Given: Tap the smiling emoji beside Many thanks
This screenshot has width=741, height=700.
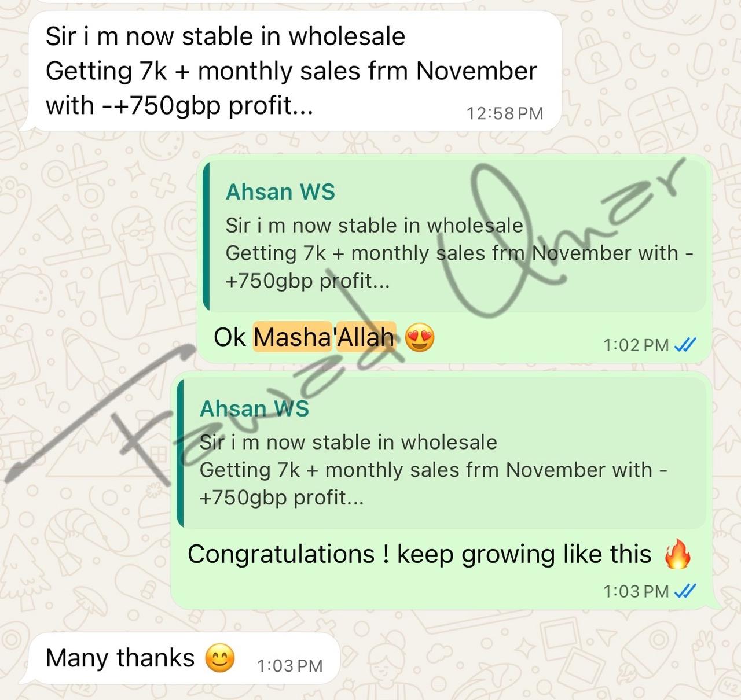Looking at the screenshot, I should pyautogui.click(x=221, y=658).
